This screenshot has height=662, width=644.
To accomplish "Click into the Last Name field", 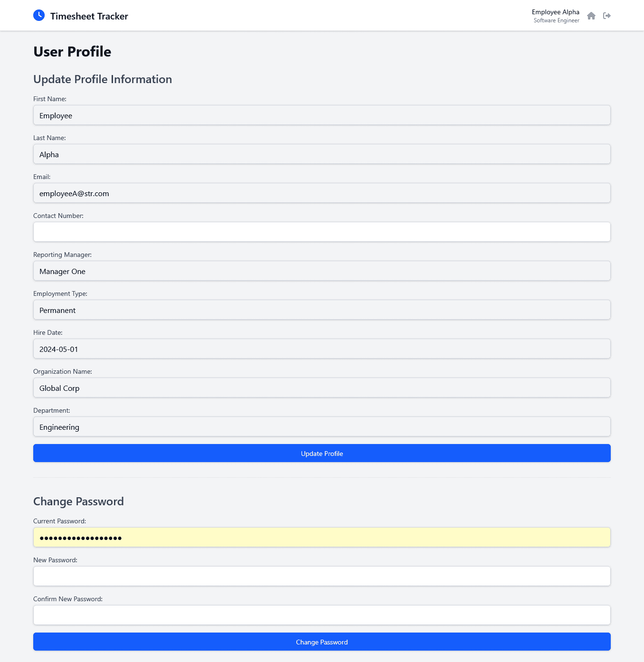I will (x=322, y=154).
